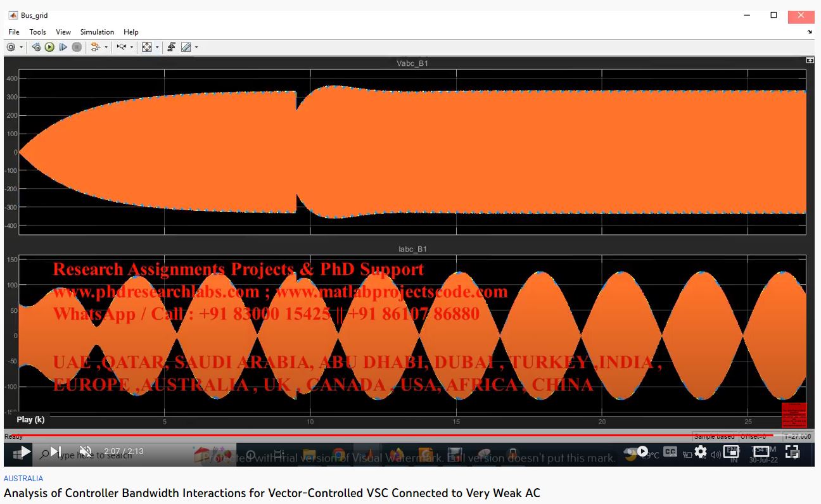Viewport: 821px width, 504px height.
Task: Unmute the video with speaker icon
Action: (85, 451)
